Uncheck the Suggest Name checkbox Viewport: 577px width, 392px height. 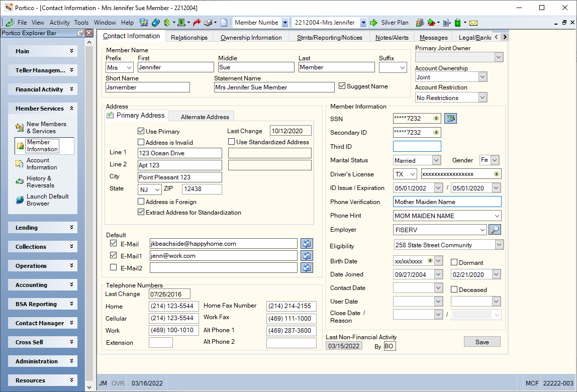pyautogui.click(x=342, y=86)
